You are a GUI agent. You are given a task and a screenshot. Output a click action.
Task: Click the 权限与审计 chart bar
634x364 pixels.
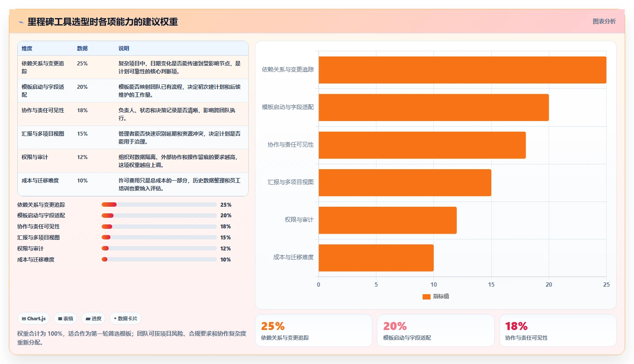pyautogui.click(x=387, y=220)
